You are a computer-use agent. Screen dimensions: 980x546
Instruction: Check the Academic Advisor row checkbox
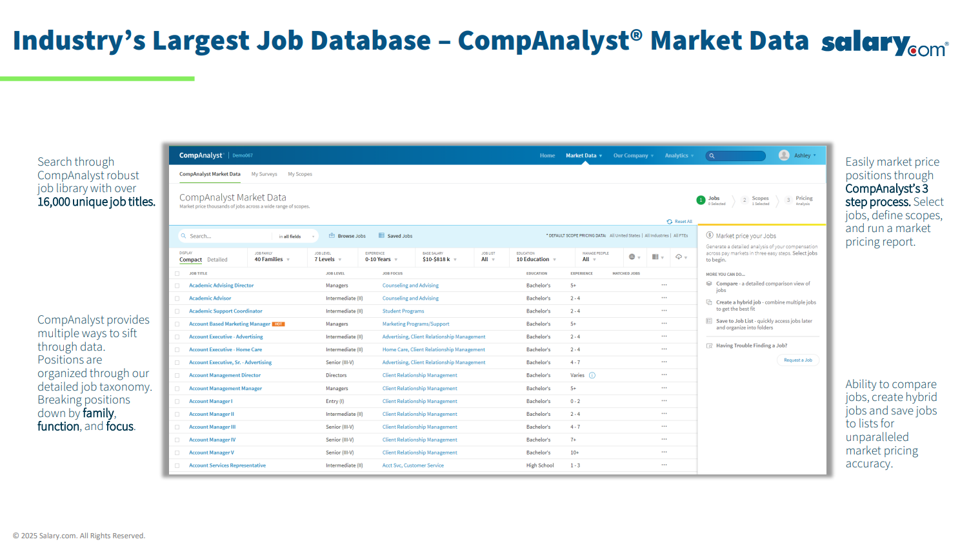(177, 298)
